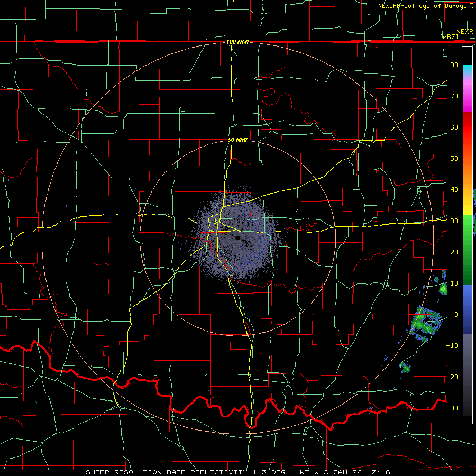Click the blue segment of the color bar

[467, 309]
